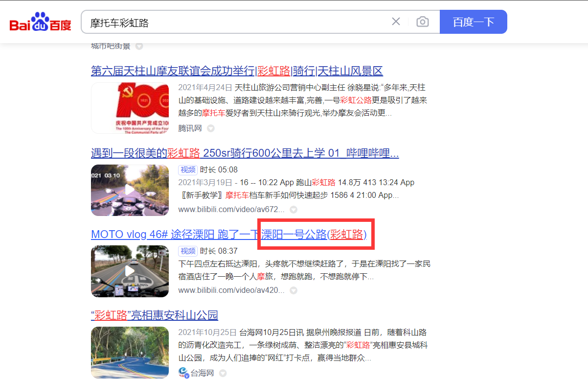Screen dimensions: 588x382
Task: Play the 250sr riding video thumbnail
Action: 130,190
